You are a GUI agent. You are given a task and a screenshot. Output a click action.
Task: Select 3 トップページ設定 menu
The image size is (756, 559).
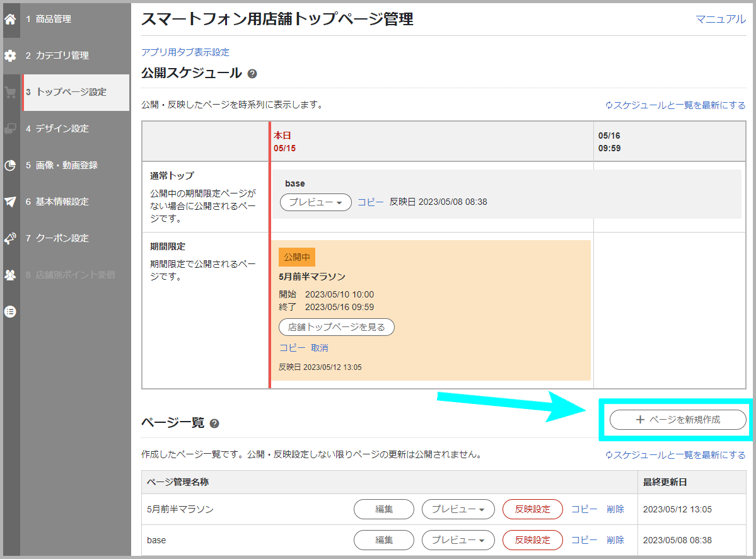tap(76, 92)
